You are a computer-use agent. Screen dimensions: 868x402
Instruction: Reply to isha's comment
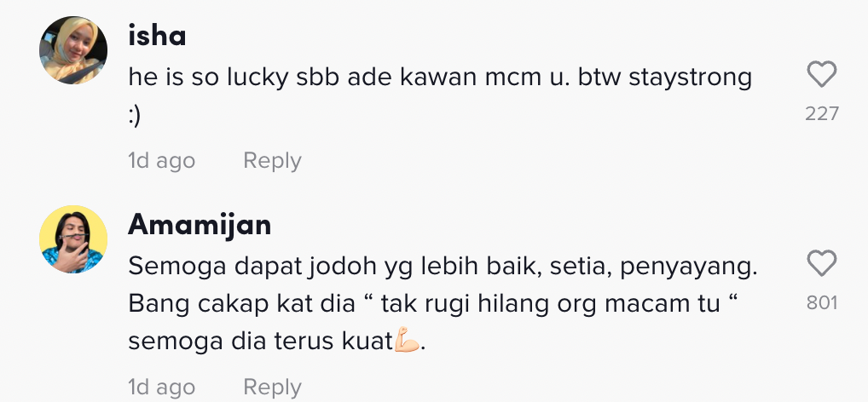pos(272,160)
